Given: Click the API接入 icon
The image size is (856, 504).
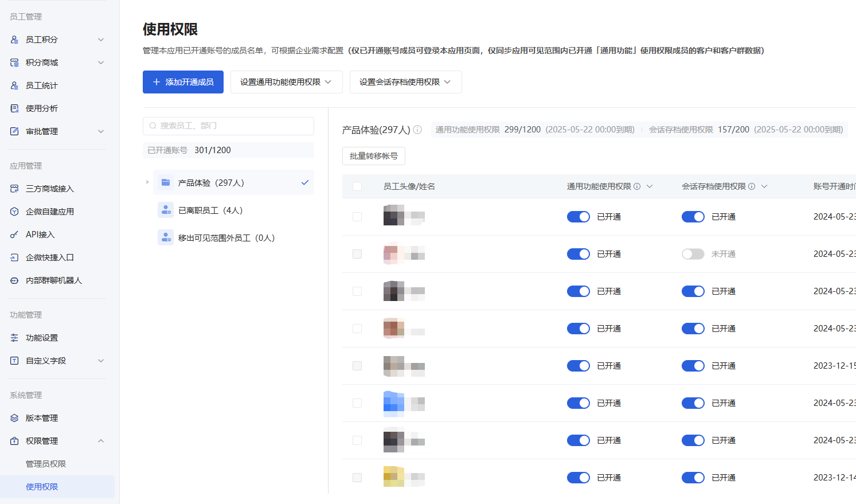Looking at the screenshot, I should coord(14,235).
